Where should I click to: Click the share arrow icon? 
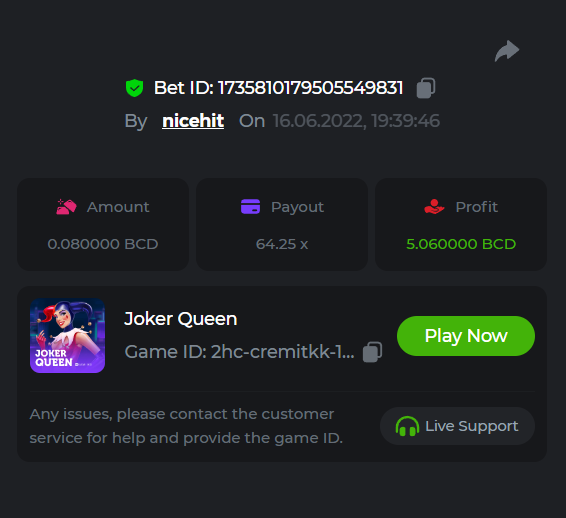click(x=507, y=51)
